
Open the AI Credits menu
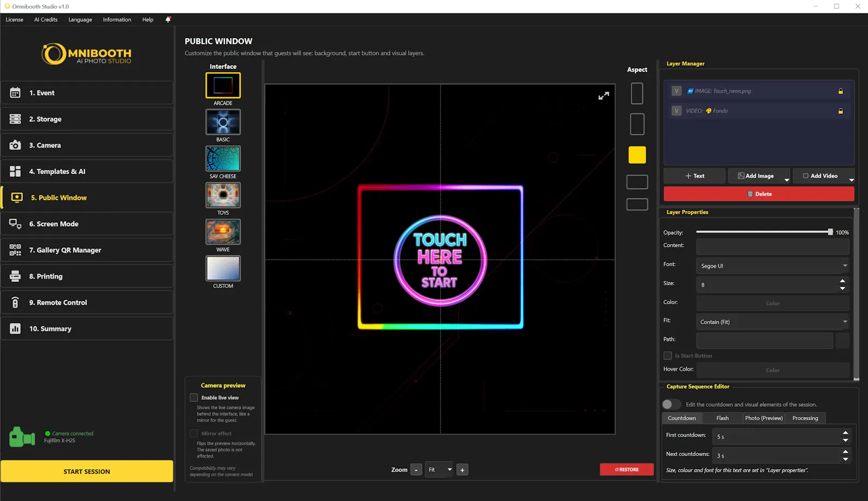coord(46,20)
